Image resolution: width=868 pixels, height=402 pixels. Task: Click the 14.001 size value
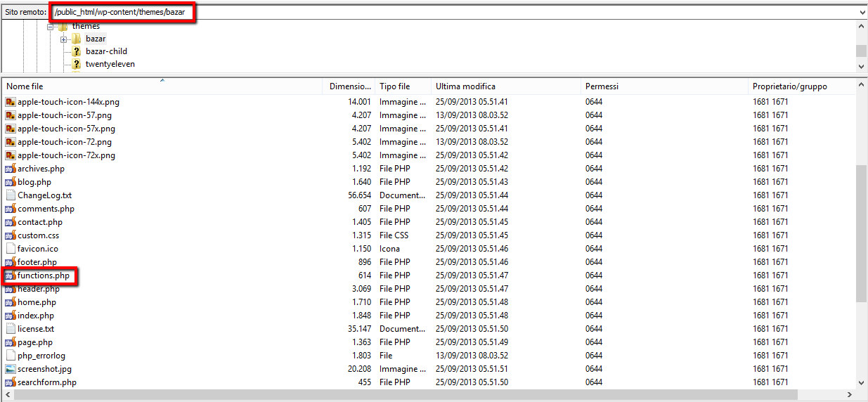point(359,102)
